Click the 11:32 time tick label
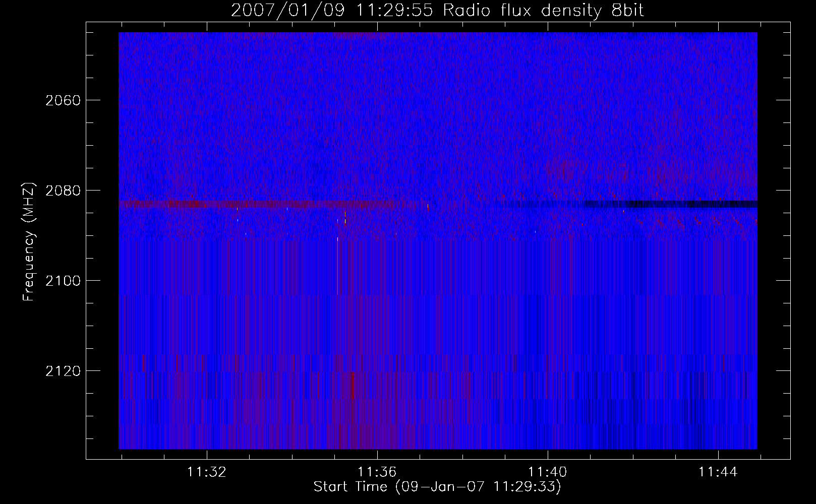This screenshot has width=816, height=504. (207, 472)
